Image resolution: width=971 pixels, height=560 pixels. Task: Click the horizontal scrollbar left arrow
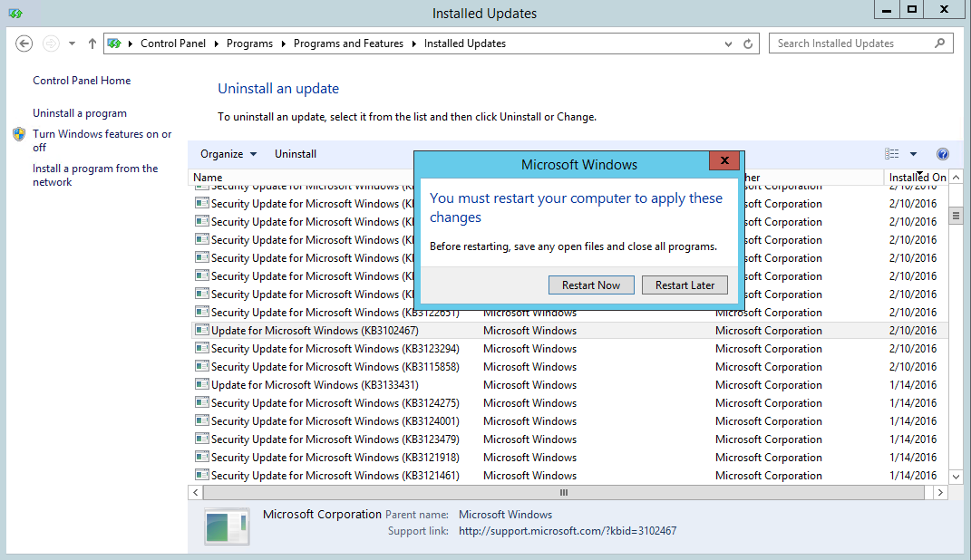(196, 493)
